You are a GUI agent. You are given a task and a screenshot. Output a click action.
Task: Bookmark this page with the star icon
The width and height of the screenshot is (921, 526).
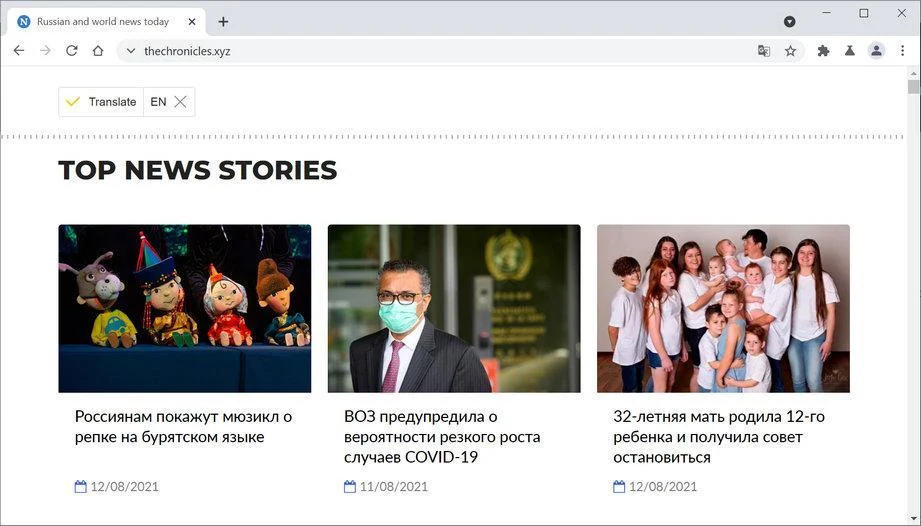pos(791,51)
